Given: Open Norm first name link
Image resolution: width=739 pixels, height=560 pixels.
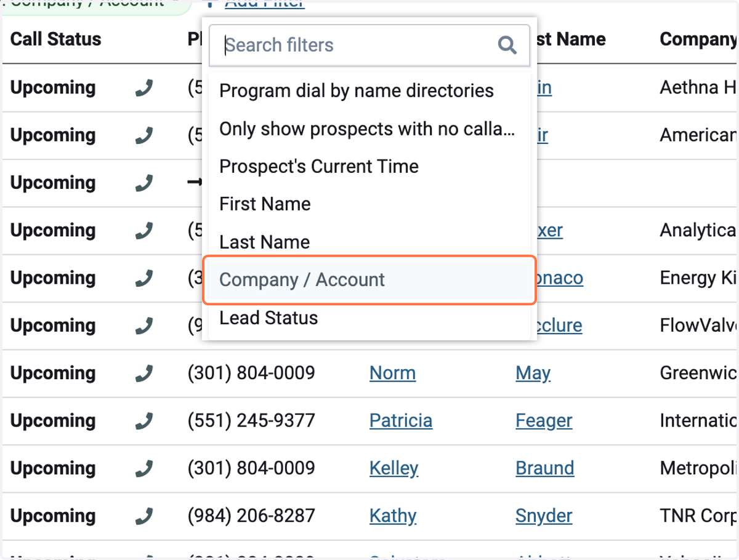Looking at the screenshot, I should [x=392, y=373].
